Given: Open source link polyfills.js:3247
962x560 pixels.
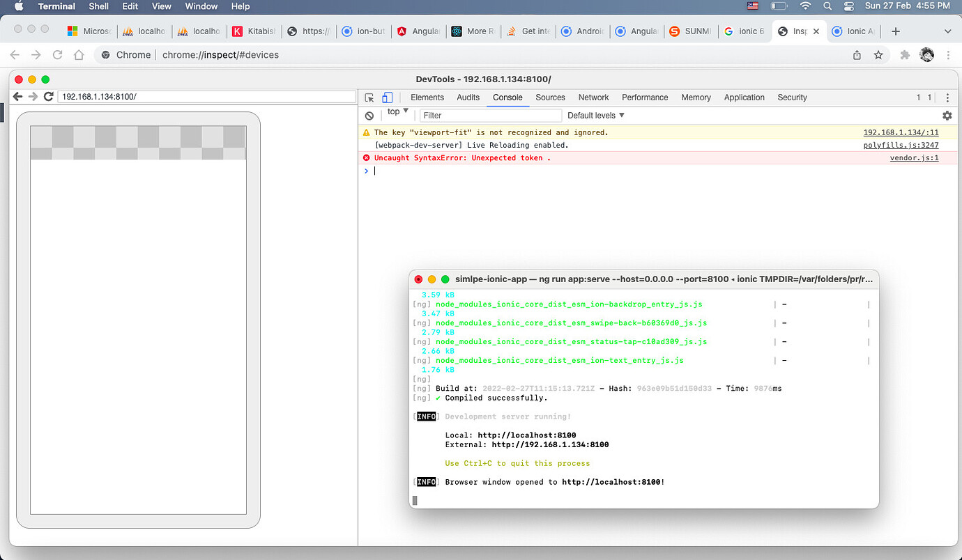Looking at the screenshot, I should click(x=901, y=145).
